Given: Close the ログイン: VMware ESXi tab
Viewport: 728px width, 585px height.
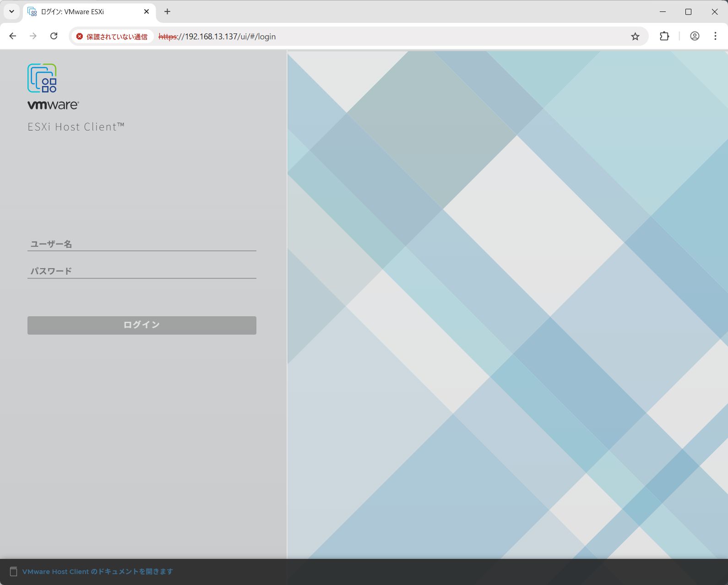Looking at the screenshot, I should [x=147, y=12].
